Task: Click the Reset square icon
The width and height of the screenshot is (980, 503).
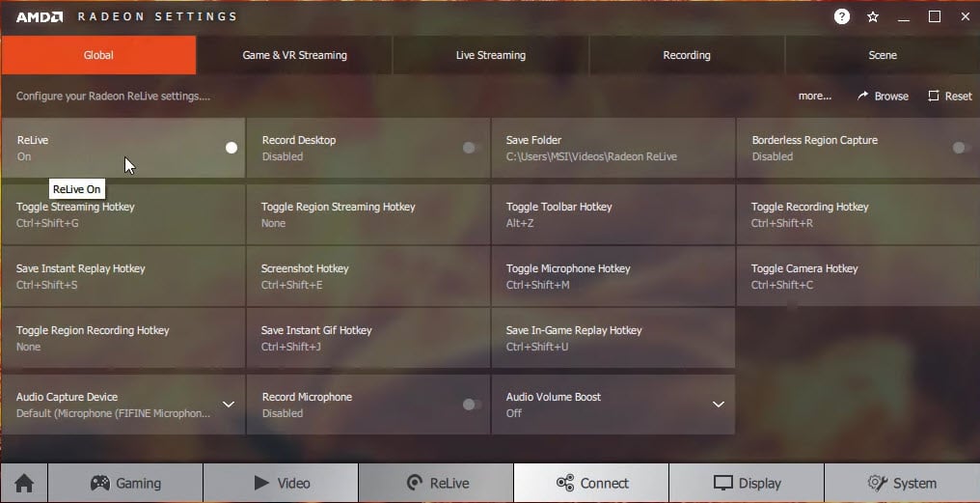Action: [934, 96]
